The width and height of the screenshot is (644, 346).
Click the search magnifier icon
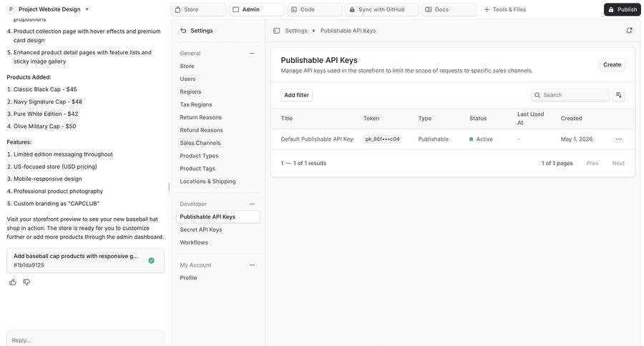click(x=537, y=95)
